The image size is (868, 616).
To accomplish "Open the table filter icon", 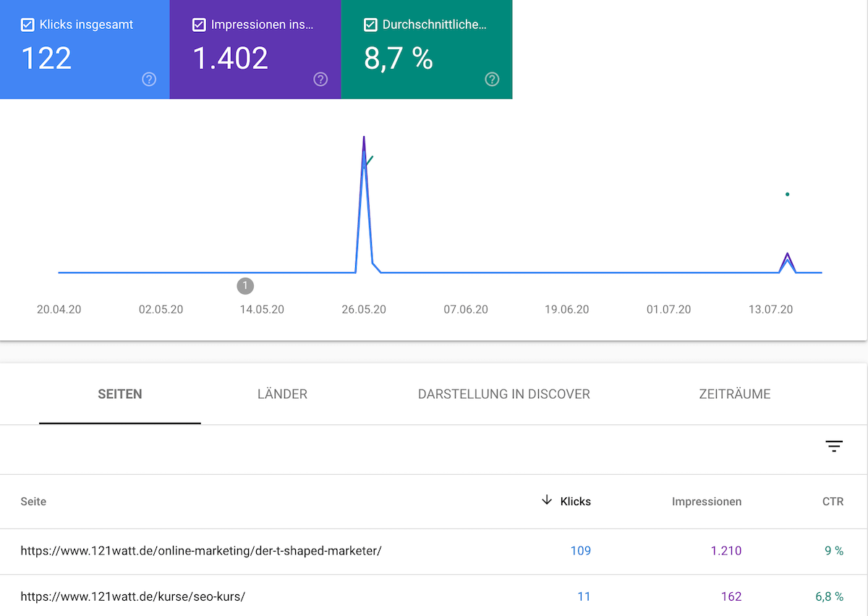I will pos(834,447).
